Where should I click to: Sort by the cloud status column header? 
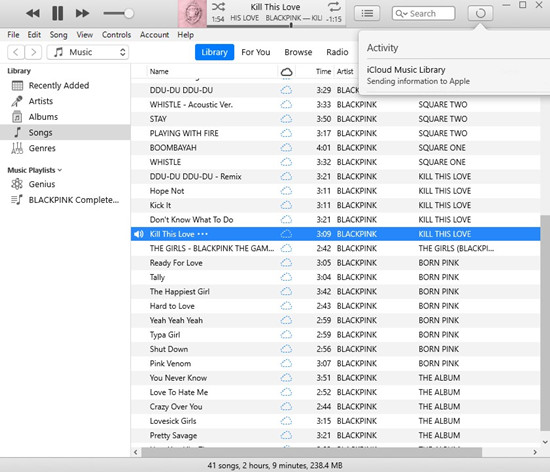(x=287, y=72)
